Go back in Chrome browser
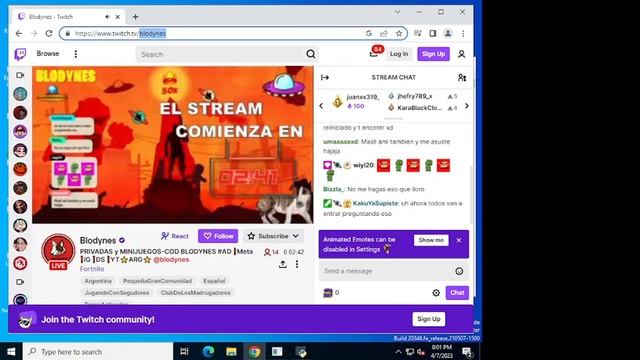Image resolution: width=640 pixels, height=360 pixels. coord(19,33)
